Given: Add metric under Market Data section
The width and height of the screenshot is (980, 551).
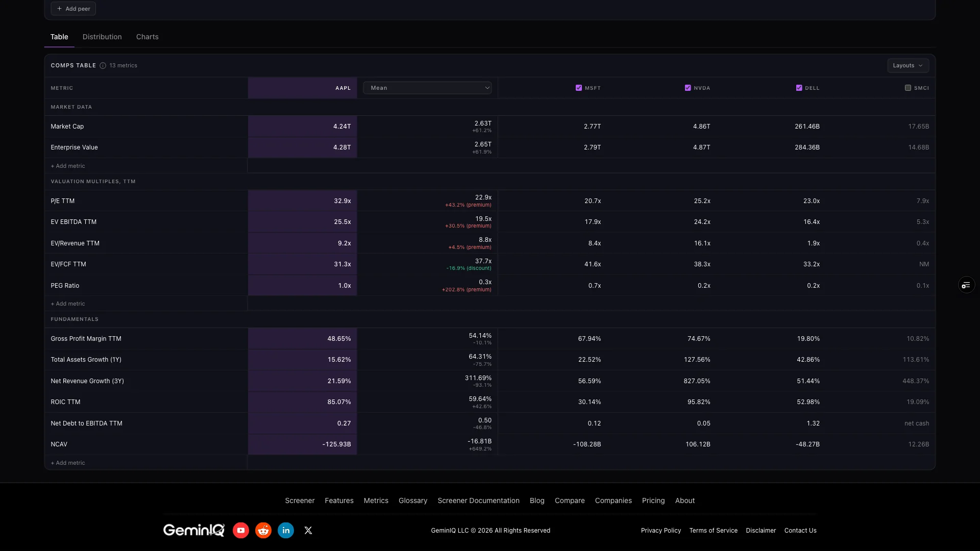Looking at the screenshot, I should 68,166.
